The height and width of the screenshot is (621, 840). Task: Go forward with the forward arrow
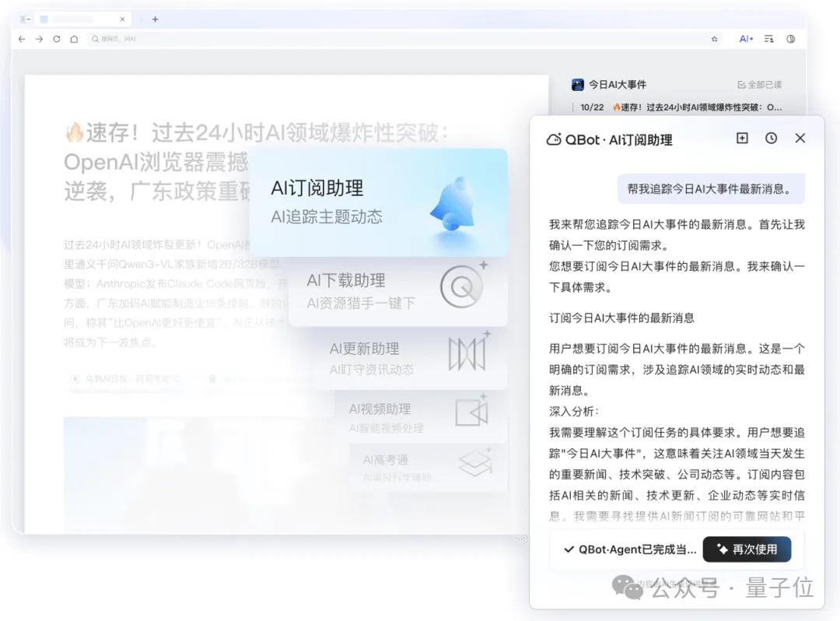(39, 39)
